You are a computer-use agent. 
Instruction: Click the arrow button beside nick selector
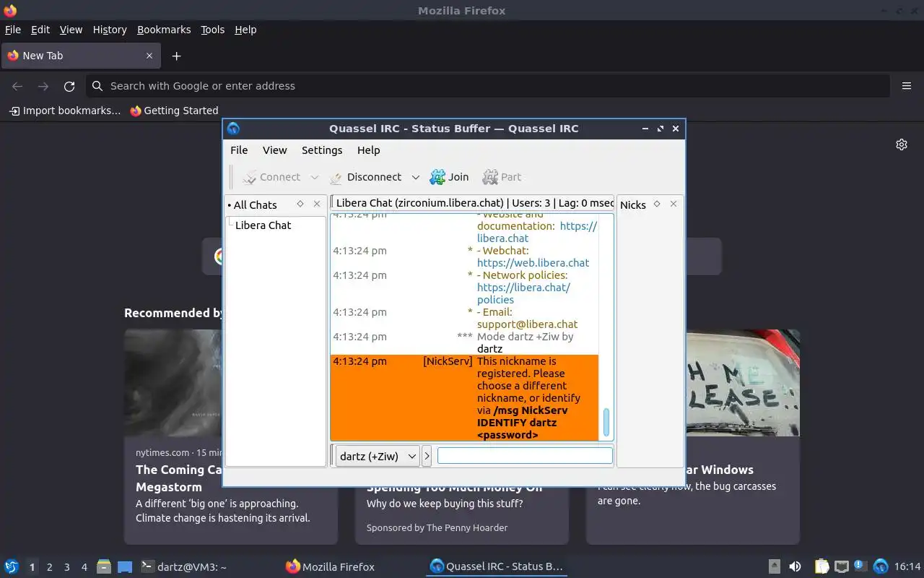click(427, 456)
